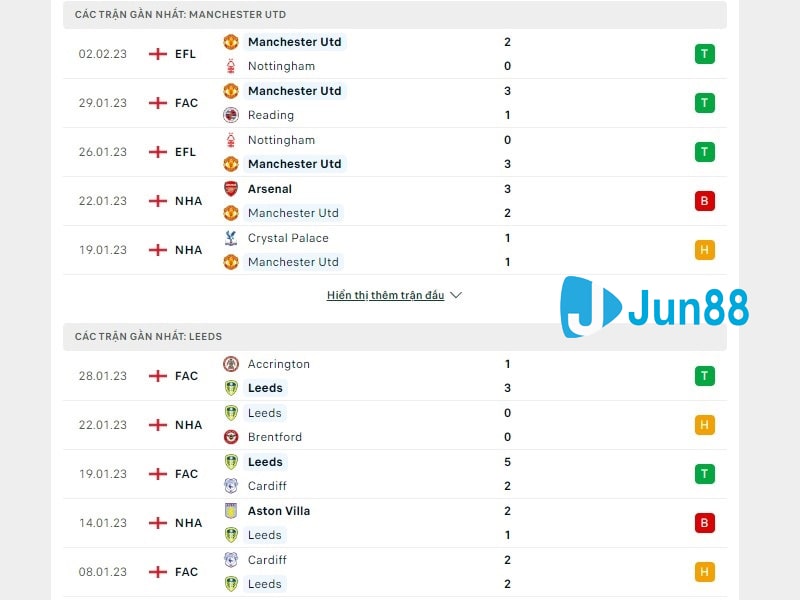Select the Cardiff club crest
Viewport: 800px width, 600px height.
230,486
